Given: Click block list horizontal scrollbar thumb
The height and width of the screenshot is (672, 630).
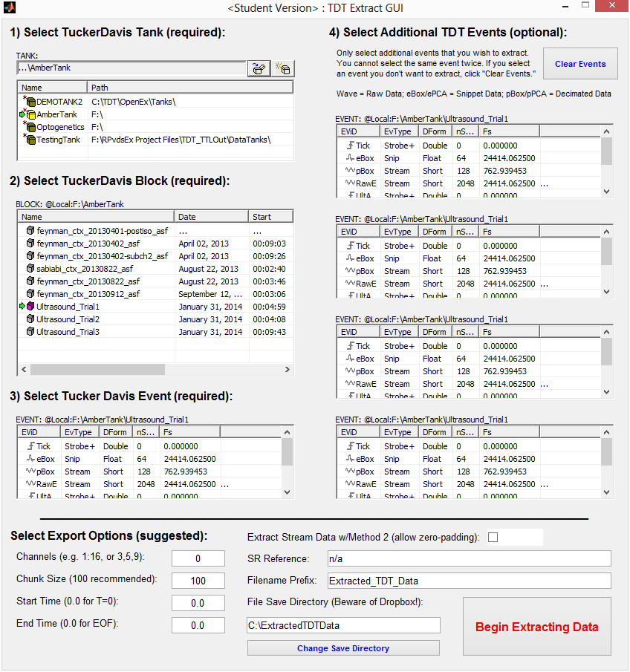Looking at the screenshot, I should point(98,370).
